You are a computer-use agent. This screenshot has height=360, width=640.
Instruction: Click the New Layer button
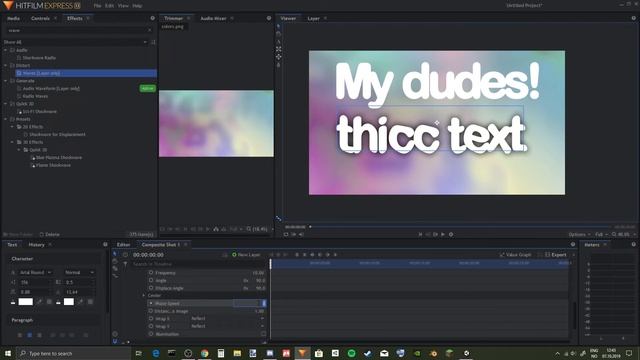click(x=246, y=255)
